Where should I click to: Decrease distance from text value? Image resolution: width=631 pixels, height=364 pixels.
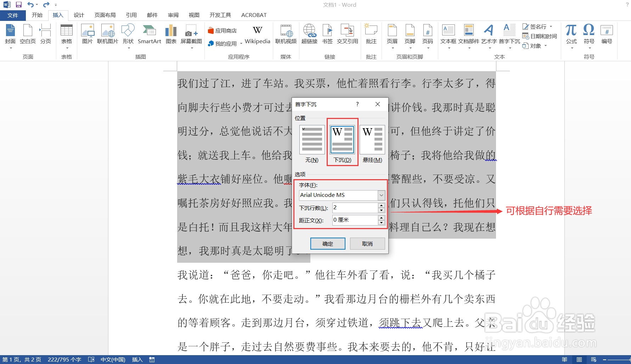(x=381, y=222)
